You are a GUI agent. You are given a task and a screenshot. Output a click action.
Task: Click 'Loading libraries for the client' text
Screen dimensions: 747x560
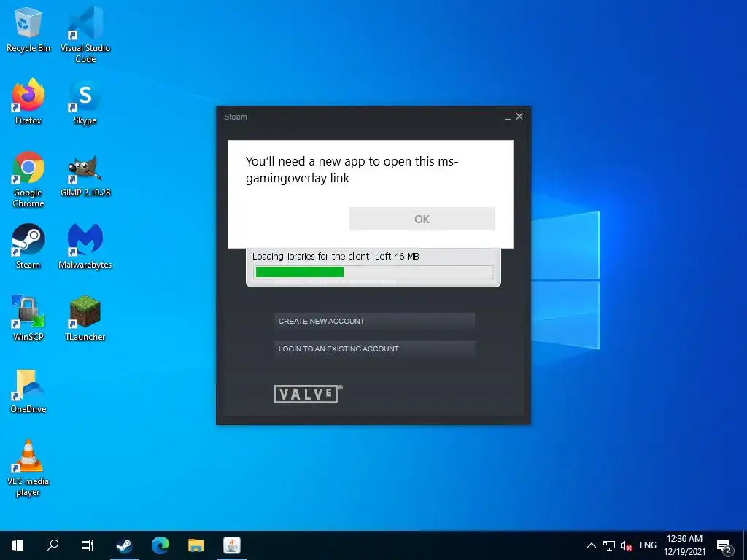(x=311, y=256)
